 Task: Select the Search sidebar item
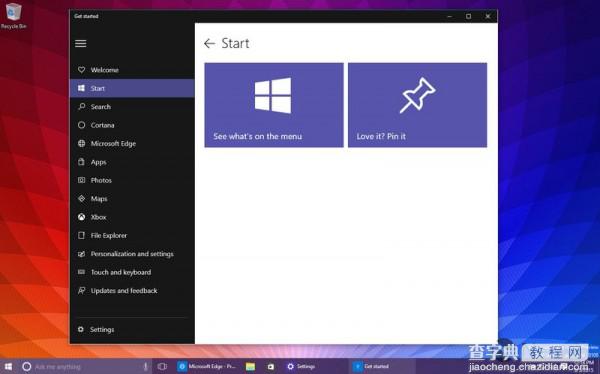click(x=132, y=106)
